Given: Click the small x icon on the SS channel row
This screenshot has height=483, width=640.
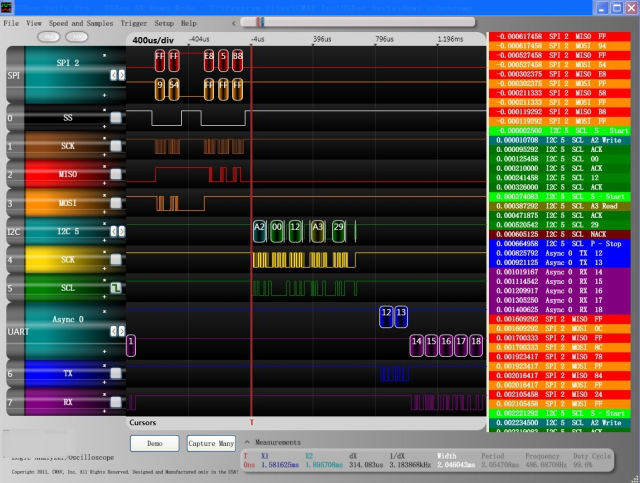Looking at the screenshot, I should pyautogui.click(x=104, y=110).
